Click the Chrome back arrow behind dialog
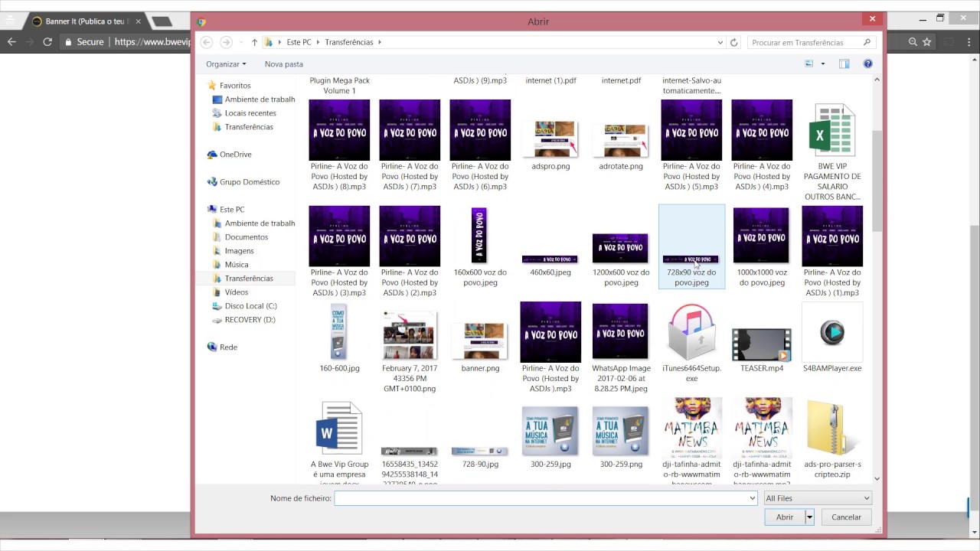The image size is (980, 551). tap(11, 42)
